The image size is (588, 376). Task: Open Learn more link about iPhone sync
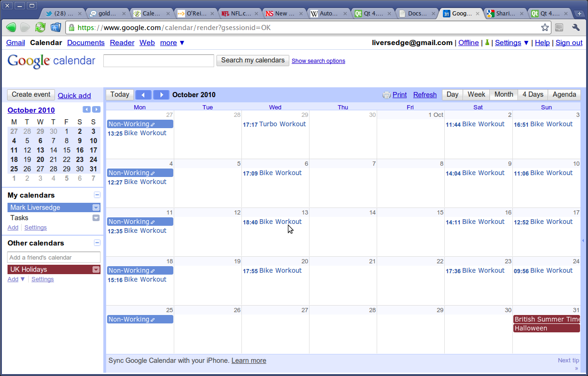(249, 361)
